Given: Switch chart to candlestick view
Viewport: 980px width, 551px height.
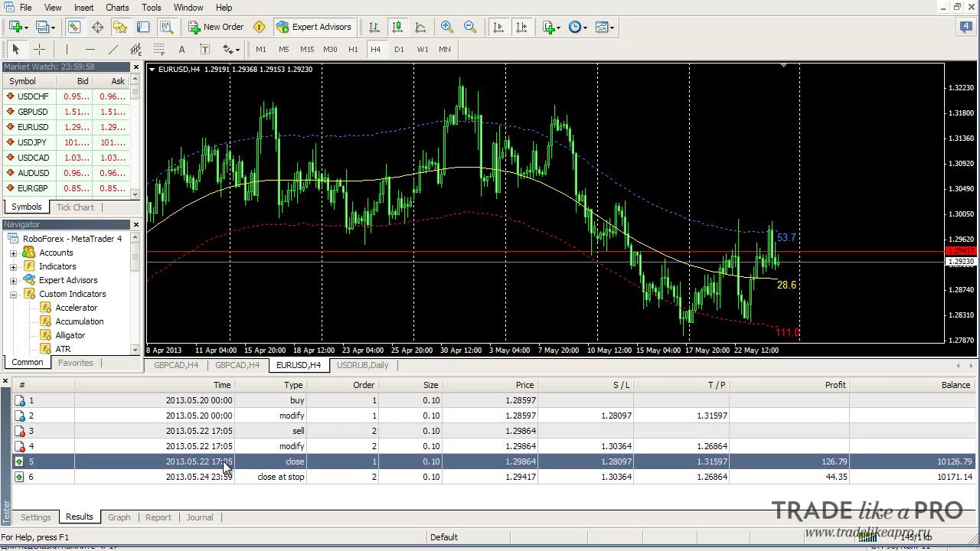Looking at the screenshot, I should pyautogui.click(x=397, y=27).
